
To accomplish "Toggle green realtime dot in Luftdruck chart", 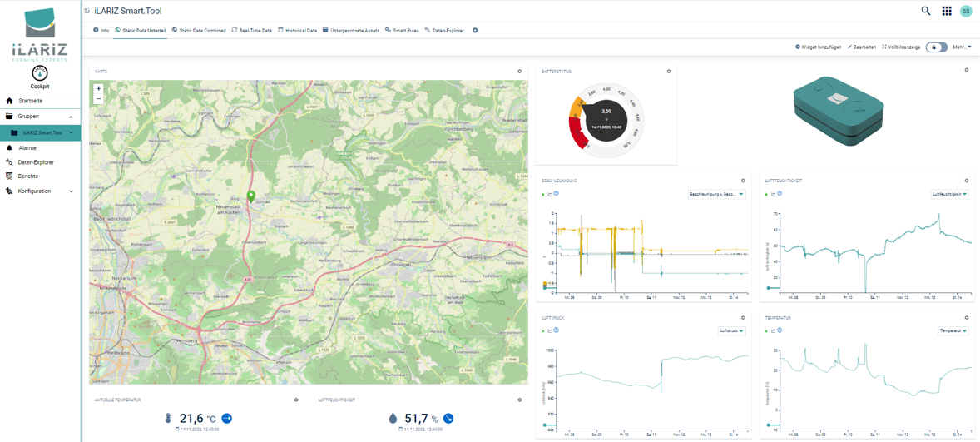I will tap(543, 330).
